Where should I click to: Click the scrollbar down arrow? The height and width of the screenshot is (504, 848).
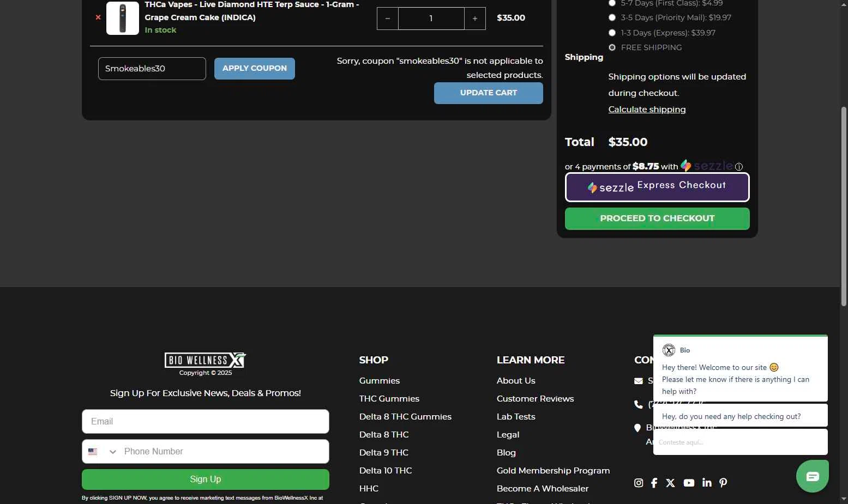844,499
